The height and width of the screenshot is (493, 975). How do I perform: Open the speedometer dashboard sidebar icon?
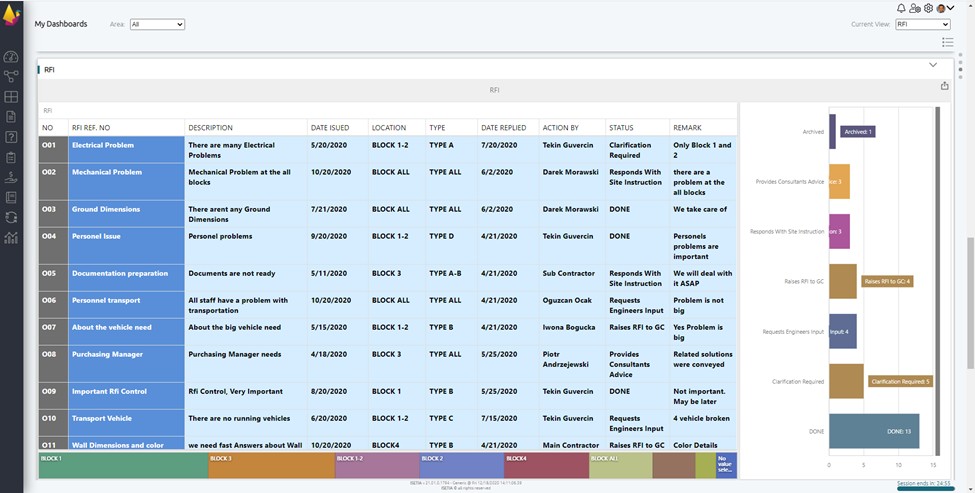pyautogui.click(x=11, y=57)
